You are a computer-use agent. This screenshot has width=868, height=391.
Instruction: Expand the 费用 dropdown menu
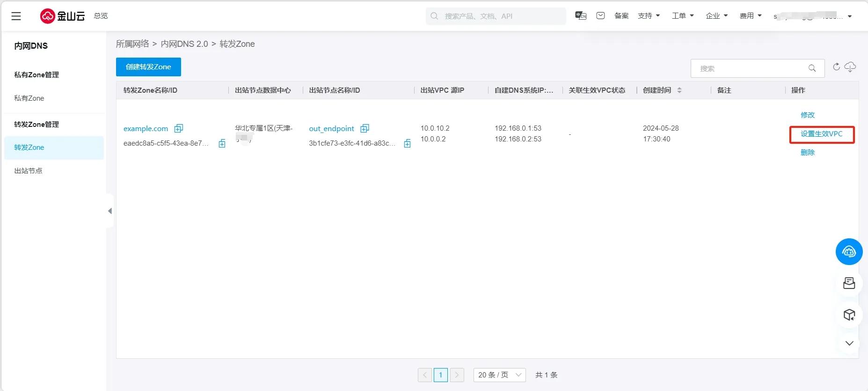point(750,16)
